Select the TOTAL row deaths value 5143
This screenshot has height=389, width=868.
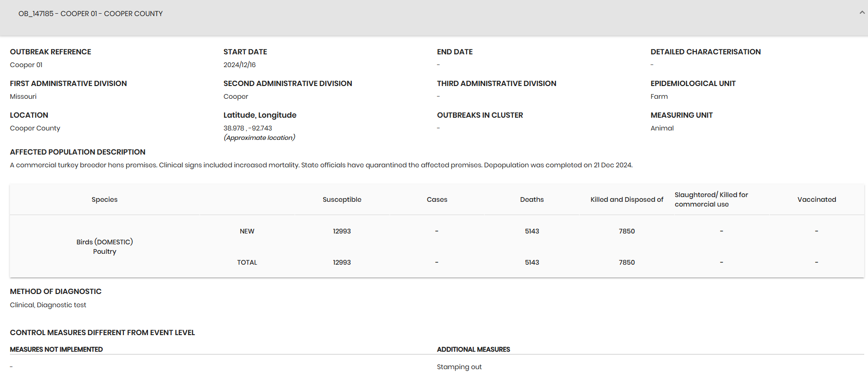532,262
